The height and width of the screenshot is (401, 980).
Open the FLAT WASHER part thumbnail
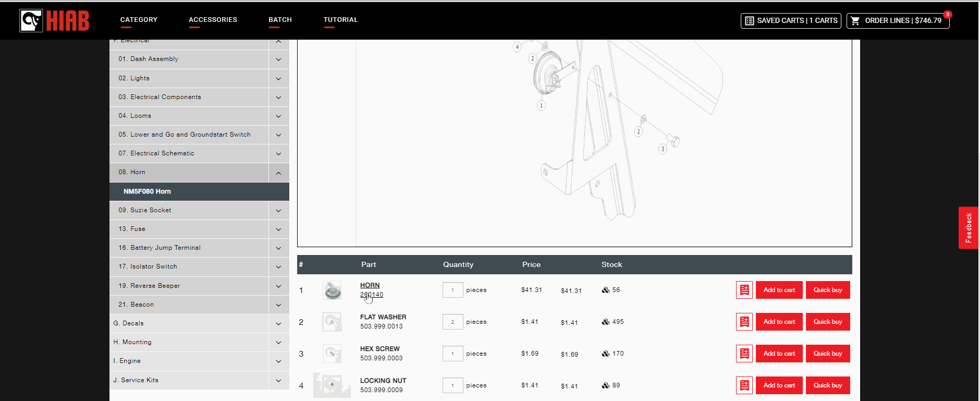pos(332,322)
